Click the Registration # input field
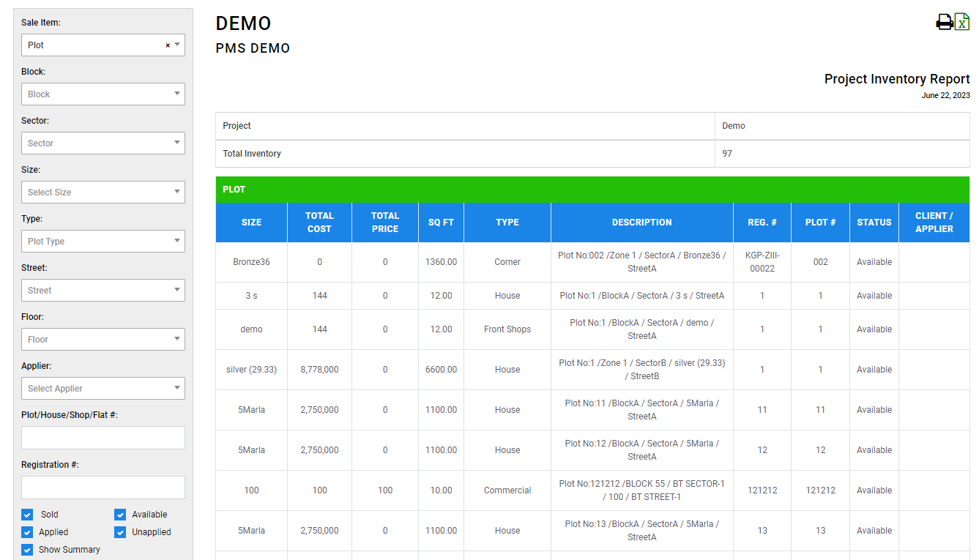This screenshot has width=979, height=560. pyautogui.click(x=103, y=488)
